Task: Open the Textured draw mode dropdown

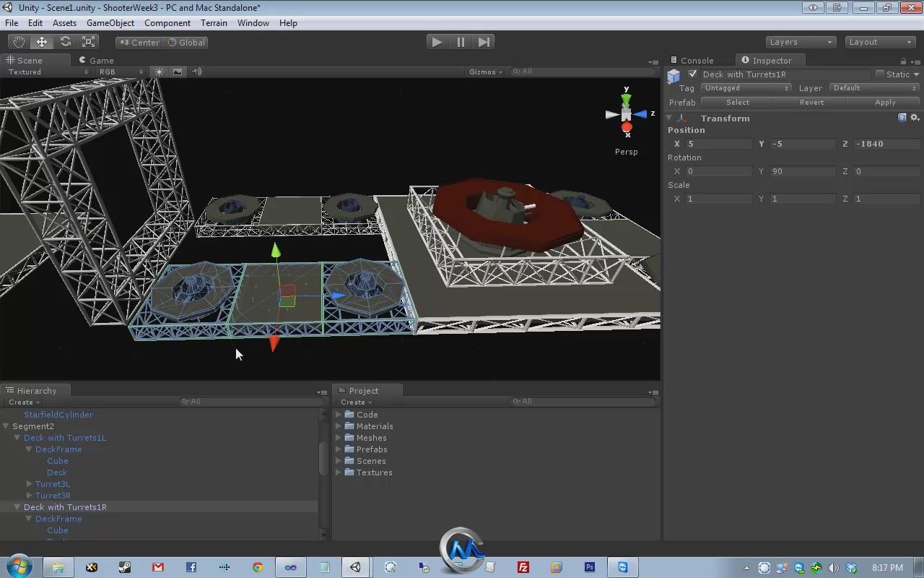Action: coord(48,72)
